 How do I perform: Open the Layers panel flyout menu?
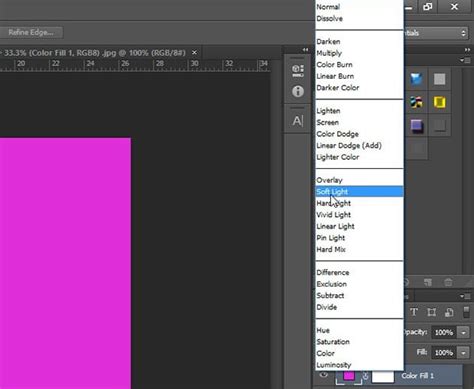(465, 296)
